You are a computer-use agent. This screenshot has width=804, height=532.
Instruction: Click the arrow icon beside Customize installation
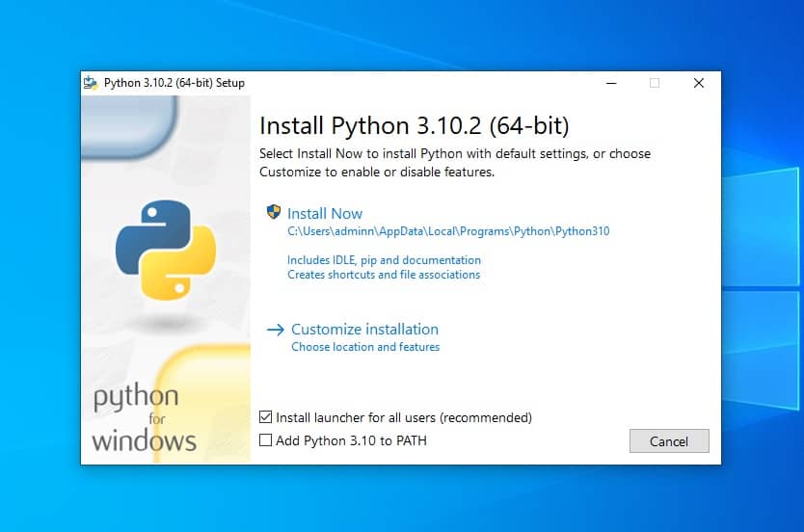[x=276, y=330]
